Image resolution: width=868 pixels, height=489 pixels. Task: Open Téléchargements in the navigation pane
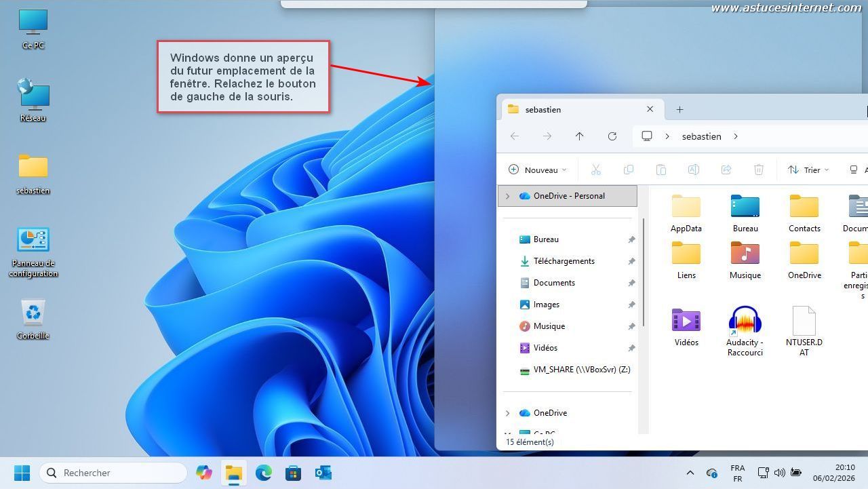[564, 261]
